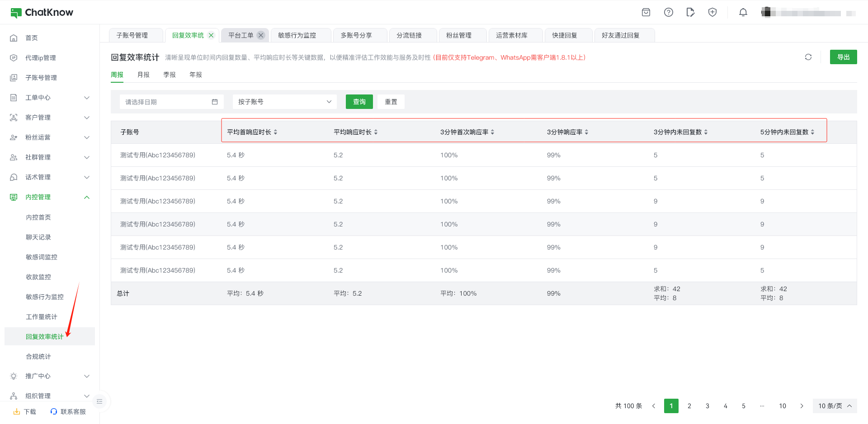Sort by 平均首响应时长 column

coord(275,132)
